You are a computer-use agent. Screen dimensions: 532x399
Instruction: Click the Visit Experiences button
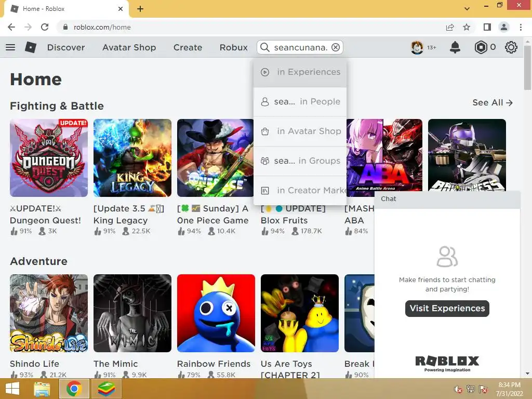(x=447, y=308)
